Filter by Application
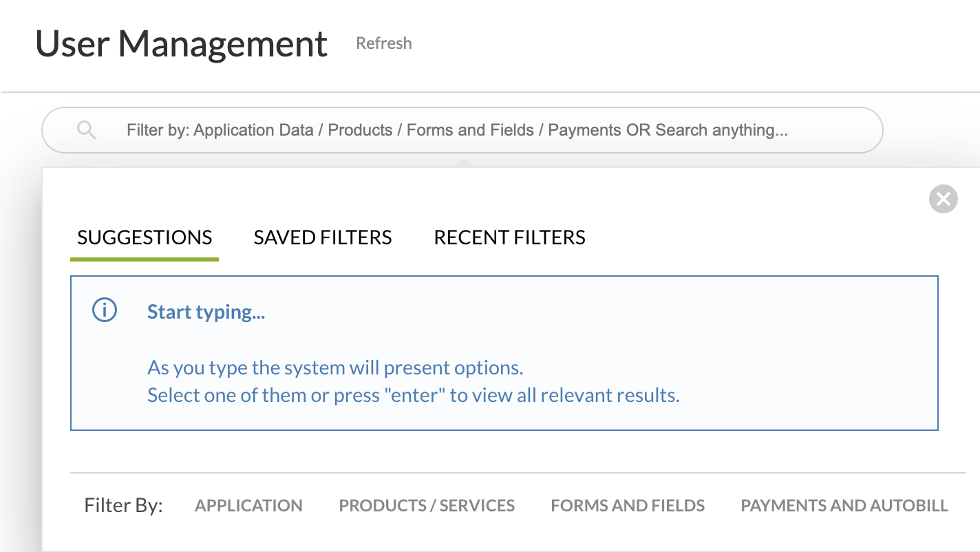 tap(248, 506)
